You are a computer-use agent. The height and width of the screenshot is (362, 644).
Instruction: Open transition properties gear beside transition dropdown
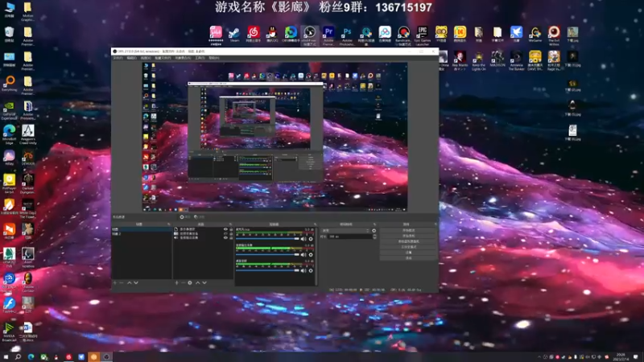coord(374,231)
